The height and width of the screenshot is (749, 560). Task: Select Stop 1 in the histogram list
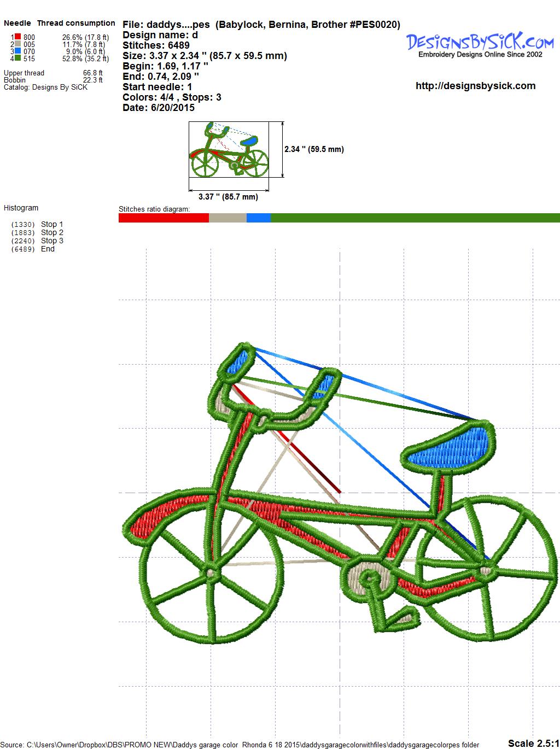coord(51,224)
